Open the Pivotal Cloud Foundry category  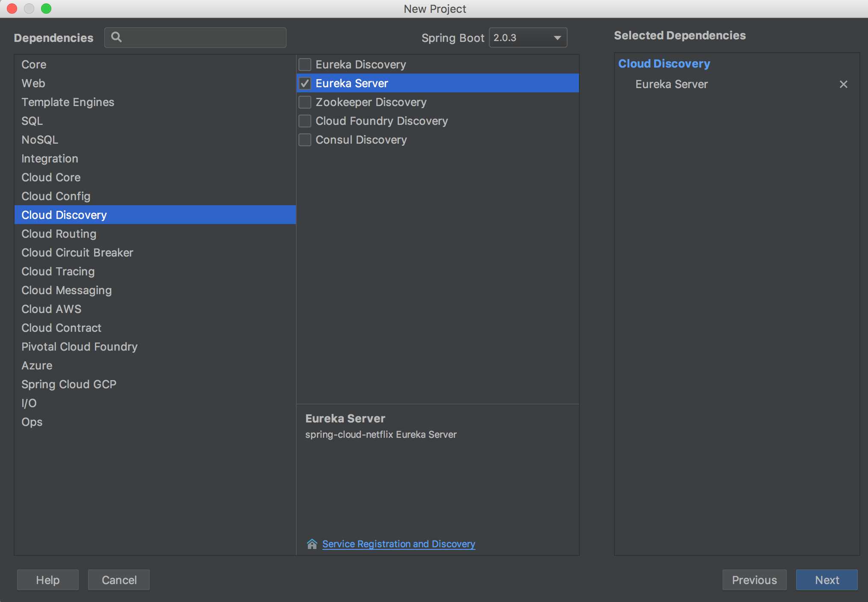155,347
